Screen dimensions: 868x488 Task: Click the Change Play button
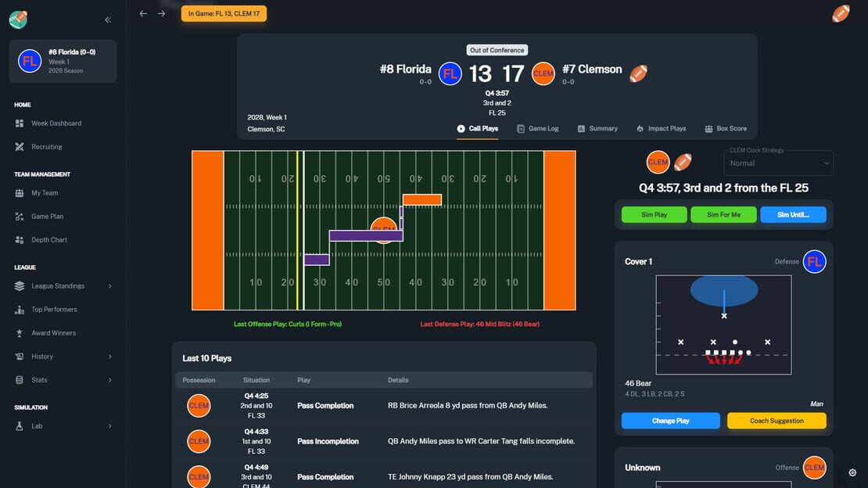point(670,421)
